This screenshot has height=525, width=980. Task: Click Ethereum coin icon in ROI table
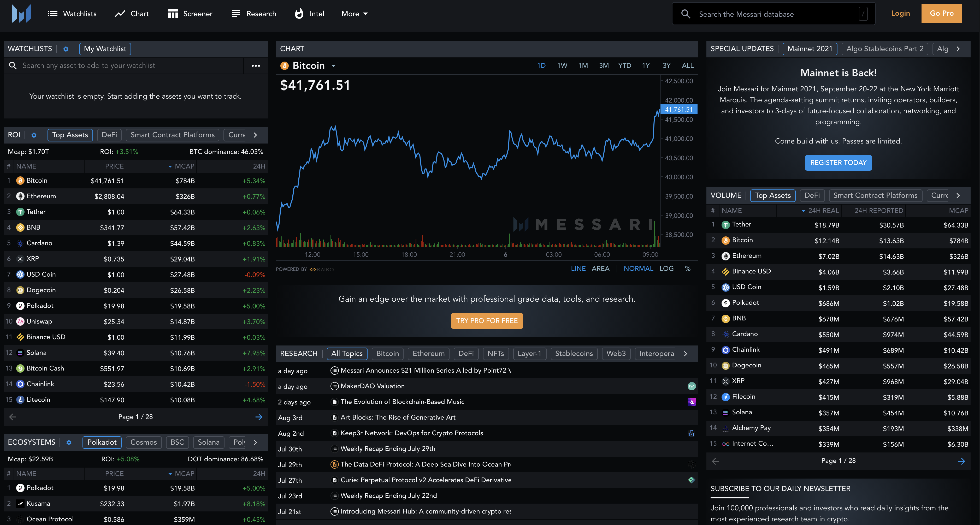click(x=20, y=196)
